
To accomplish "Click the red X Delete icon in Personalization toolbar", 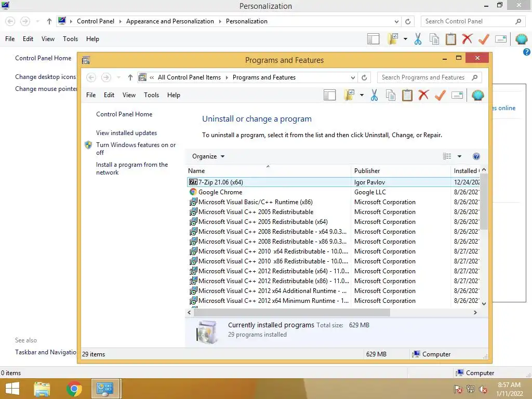I will coord(467,38).
